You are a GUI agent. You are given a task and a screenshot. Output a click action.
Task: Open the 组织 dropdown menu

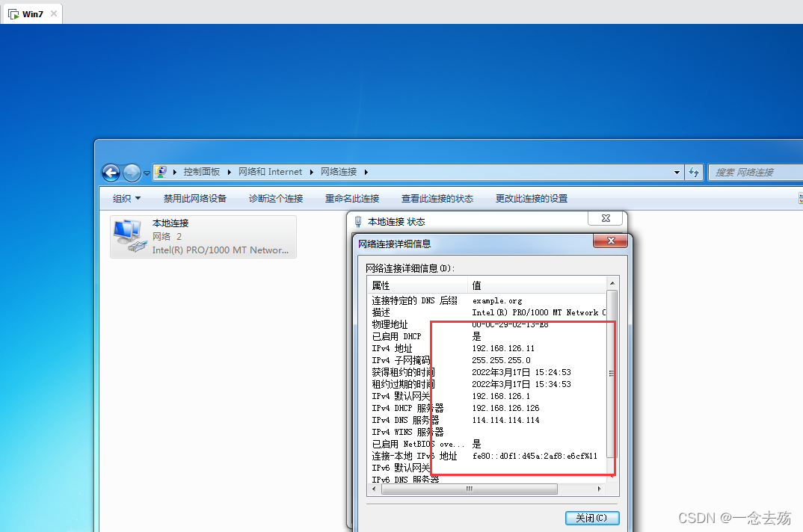point(126,199)
